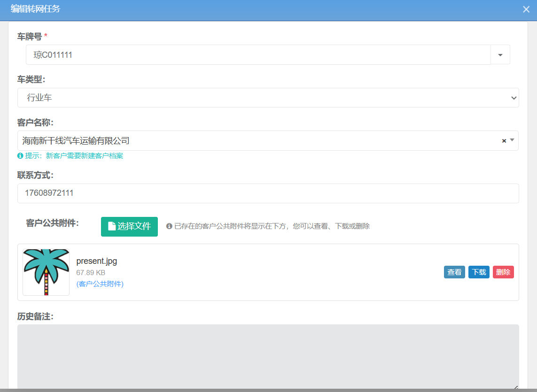
Task: View the attachment with 查看
Action: pos(454,272)
